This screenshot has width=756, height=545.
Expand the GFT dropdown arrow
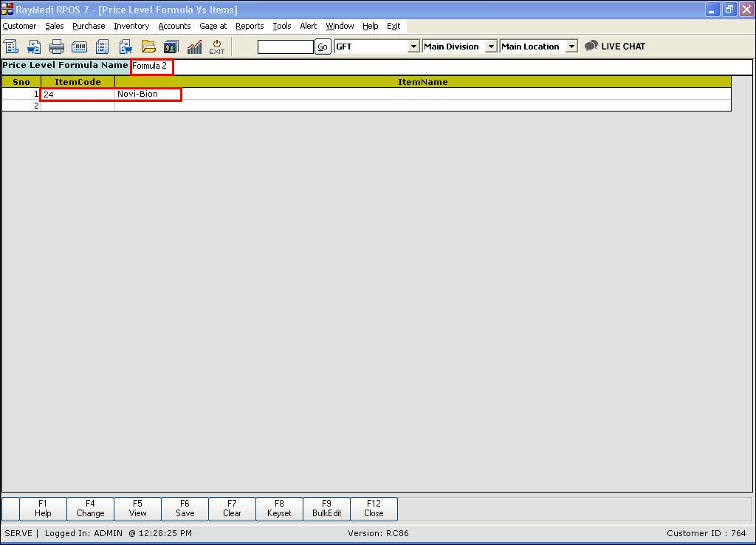tap(413, 47)
